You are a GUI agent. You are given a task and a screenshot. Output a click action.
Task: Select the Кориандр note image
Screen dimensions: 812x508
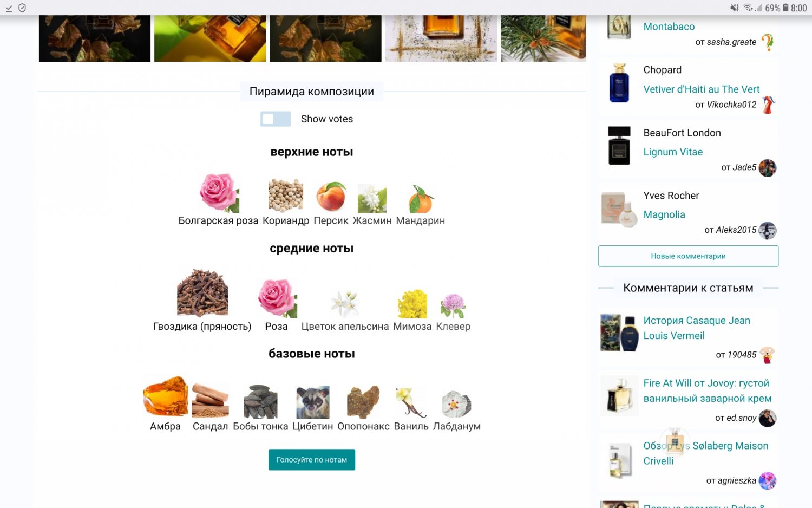pyautogui.click(x=286, y=196)
